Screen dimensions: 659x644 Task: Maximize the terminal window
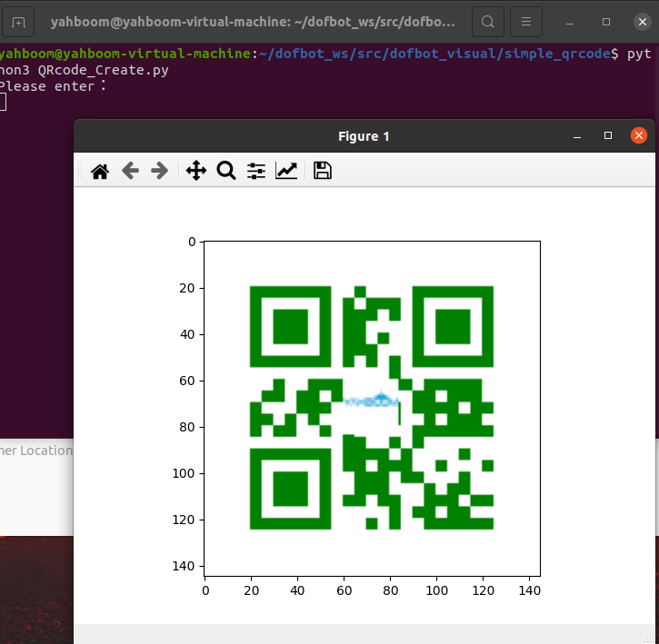pos(606,22)
